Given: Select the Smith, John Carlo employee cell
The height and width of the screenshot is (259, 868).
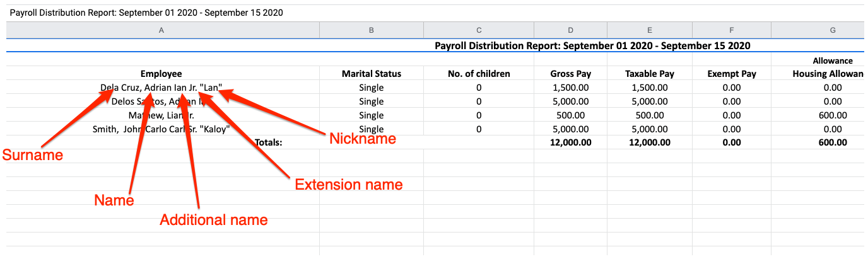Looking at the screenshot, I should click(x=161, y=129).
